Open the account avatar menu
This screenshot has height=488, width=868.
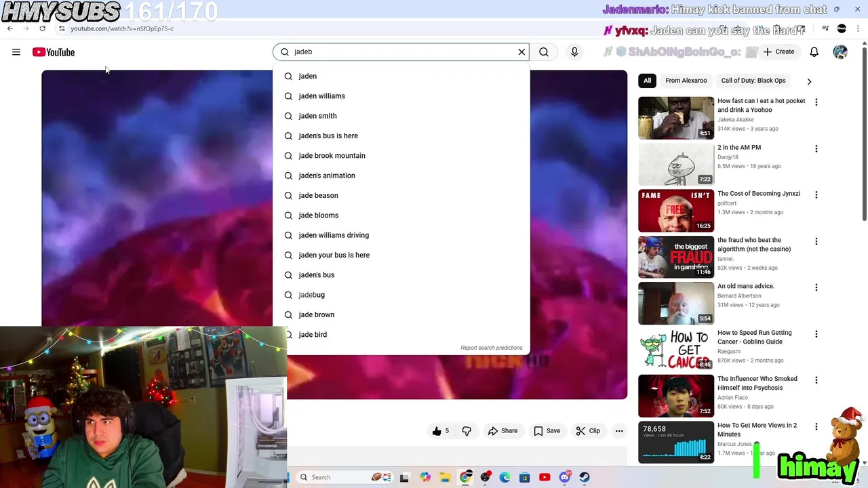click(840, 52)
